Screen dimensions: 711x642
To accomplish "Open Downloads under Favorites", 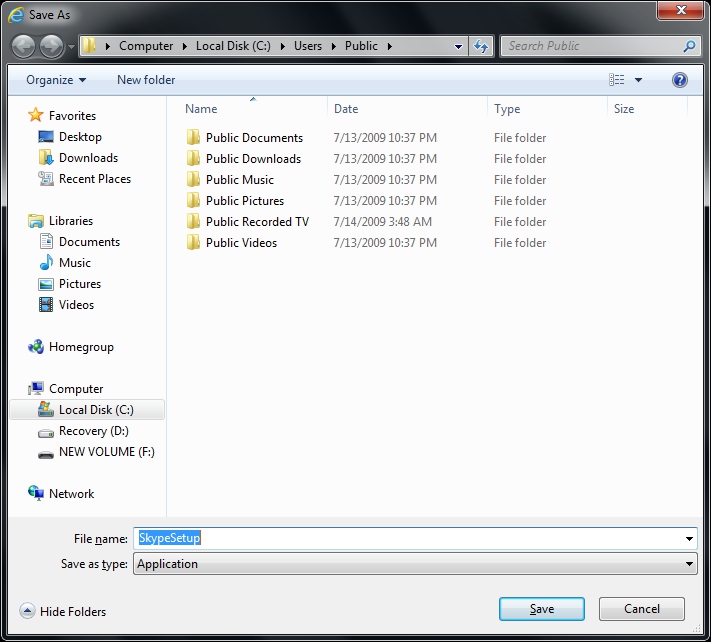I will click(88, 158).
